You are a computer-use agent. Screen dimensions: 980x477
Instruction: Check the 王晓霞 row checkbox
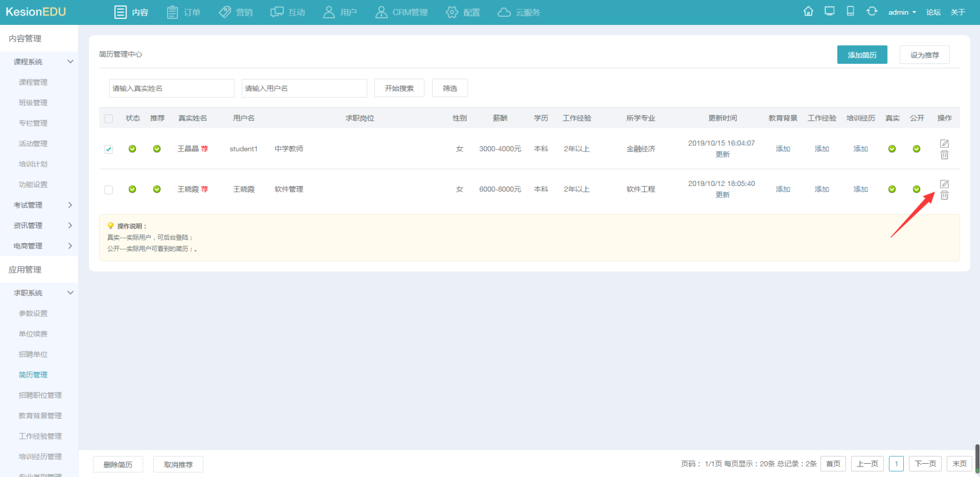click(108, 189)
